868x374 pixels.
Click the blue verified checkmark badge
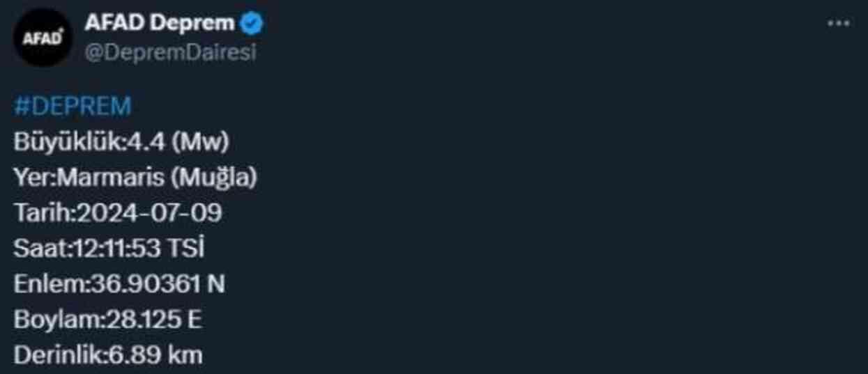coord(252,24)
